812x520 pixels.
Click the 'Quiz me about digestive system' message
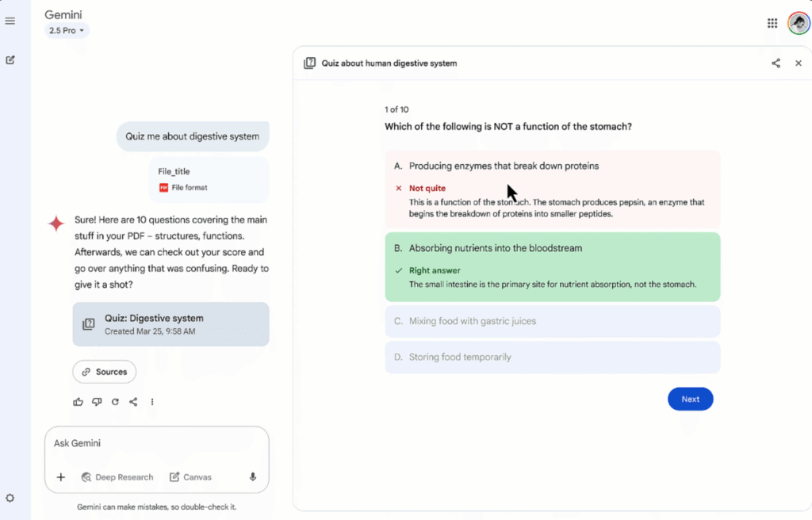point(193,136)
